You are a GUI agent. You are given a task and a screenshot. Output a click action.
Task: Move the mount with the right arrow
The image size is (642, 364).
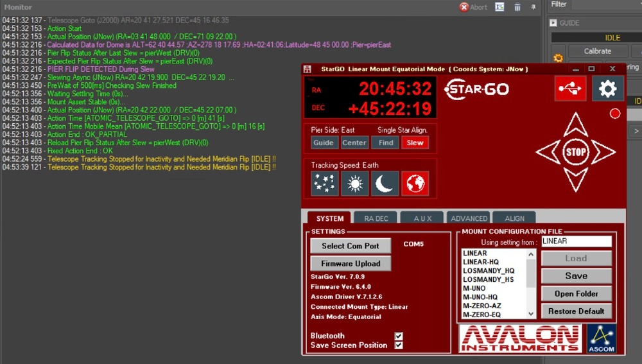point(603,152)
